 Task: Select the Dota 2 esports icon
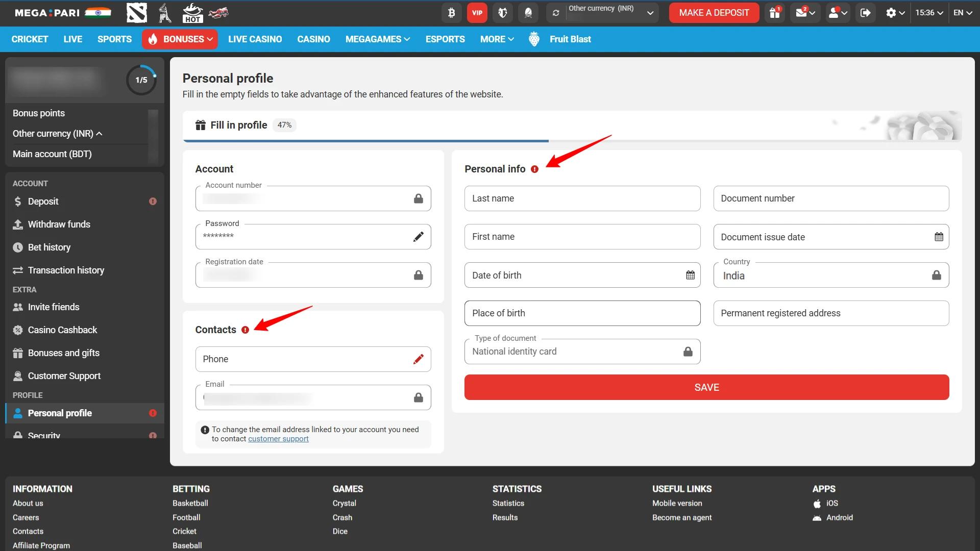(x=136, y=13)
